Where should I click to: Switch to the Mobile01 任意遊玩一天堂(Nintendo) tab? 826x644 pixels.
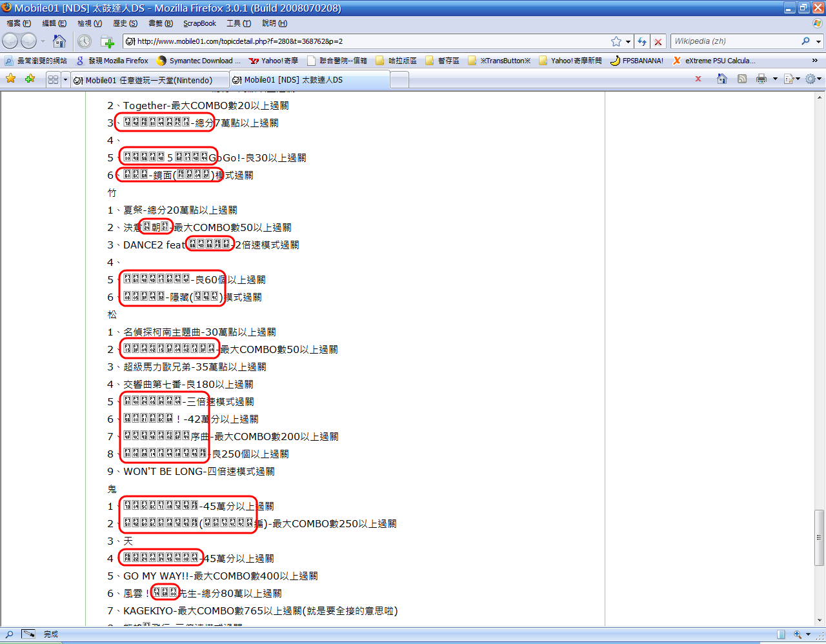pyautogui.click(x=150, y=80)
